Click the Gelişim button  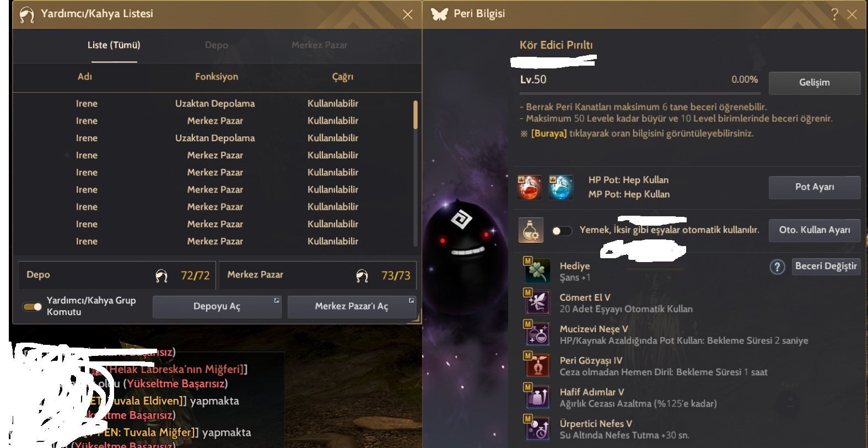tap(814, 83)
